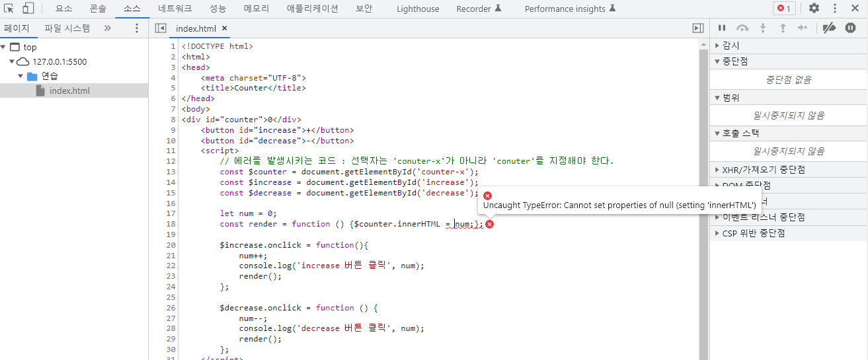Click the Korean comment on line 12

pos(416,161)
